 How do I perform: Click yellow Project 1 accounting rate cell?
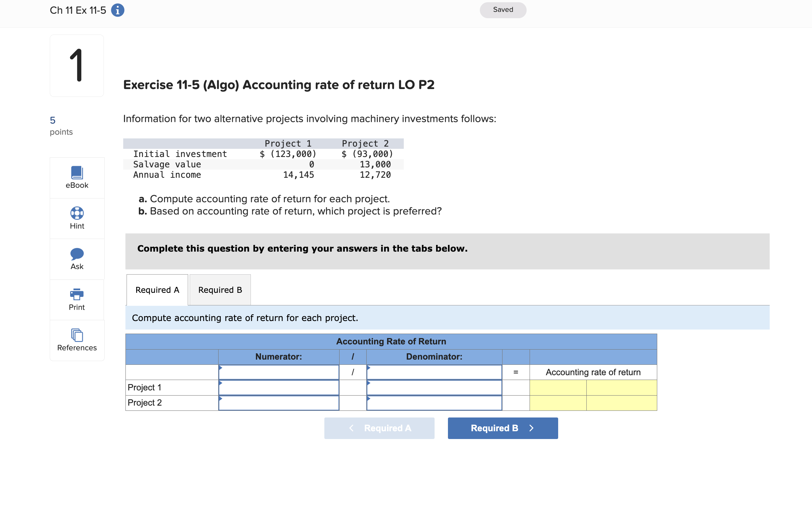click(558, 387)
